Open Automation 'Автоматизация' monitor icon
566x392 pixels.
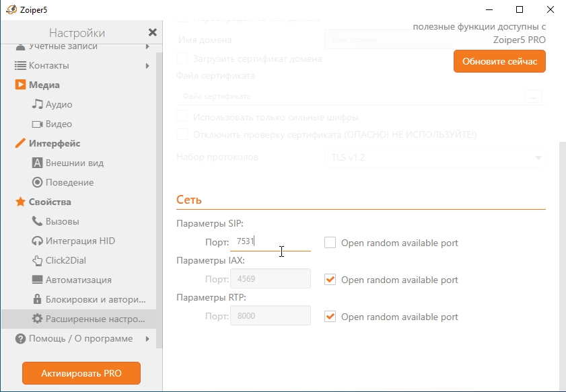coord(37,280)
